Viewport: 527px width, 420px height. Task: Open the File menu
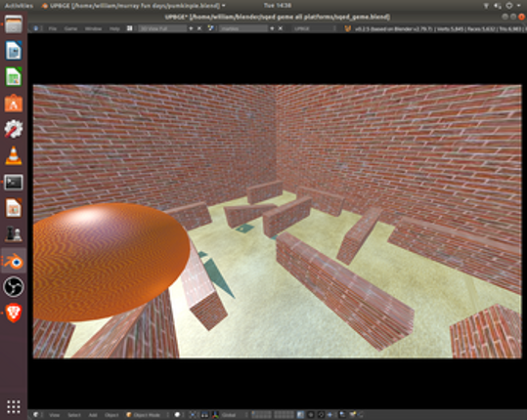[x=53, y=29]
